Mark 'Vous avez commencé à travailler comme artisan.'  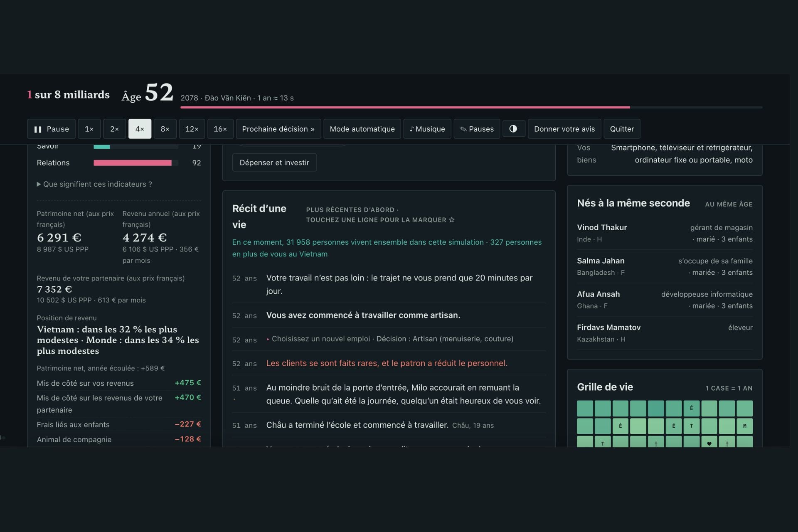(389, 315)
